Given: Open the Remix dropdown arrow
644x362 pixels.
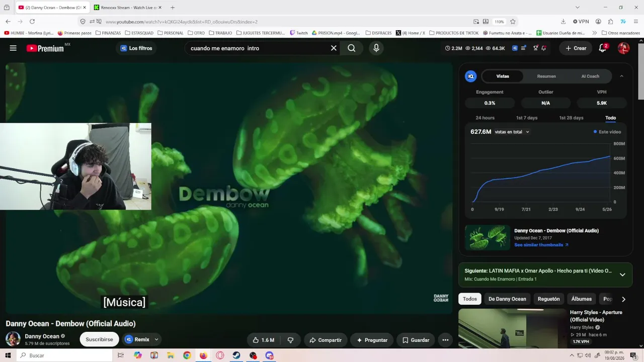Looking at the screenshot, I should click(x=156, y=340).
